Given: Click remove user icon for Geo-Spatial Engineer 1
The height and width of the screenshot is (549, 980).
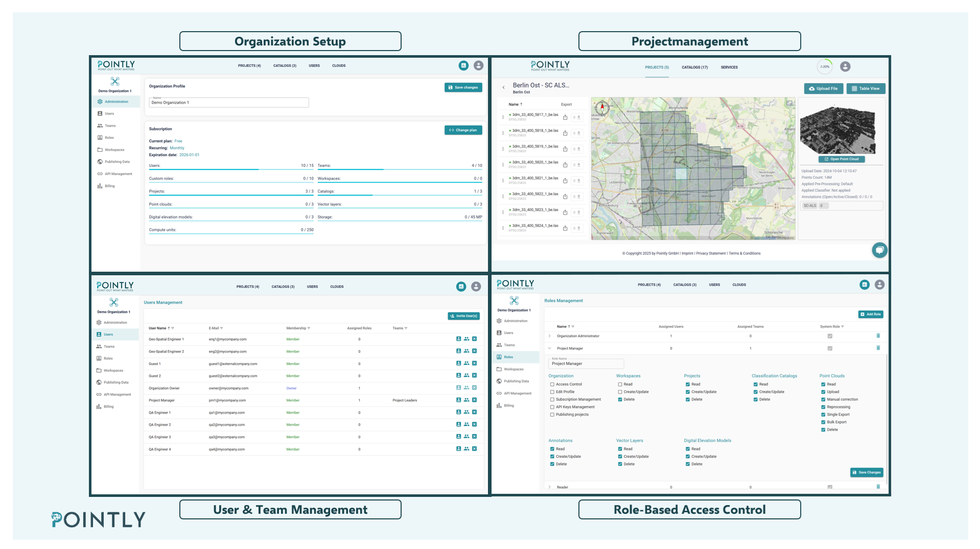Looking at the screenshot, I should tap(474, 339).
